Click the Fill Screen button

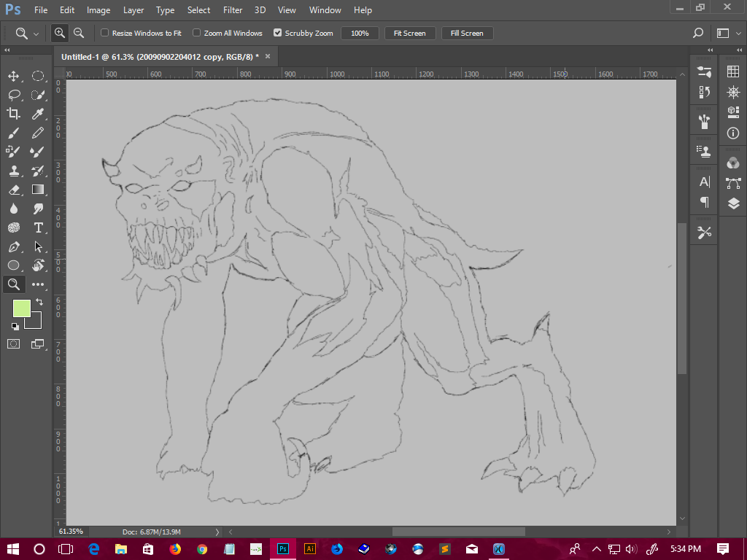point(467,34)
